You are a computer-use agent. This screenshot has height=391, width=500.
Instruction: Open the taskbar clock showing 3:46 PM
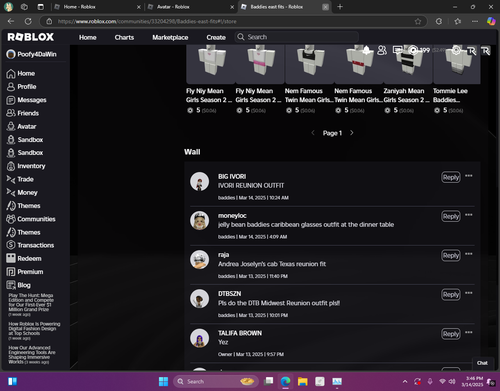(472, 381)
